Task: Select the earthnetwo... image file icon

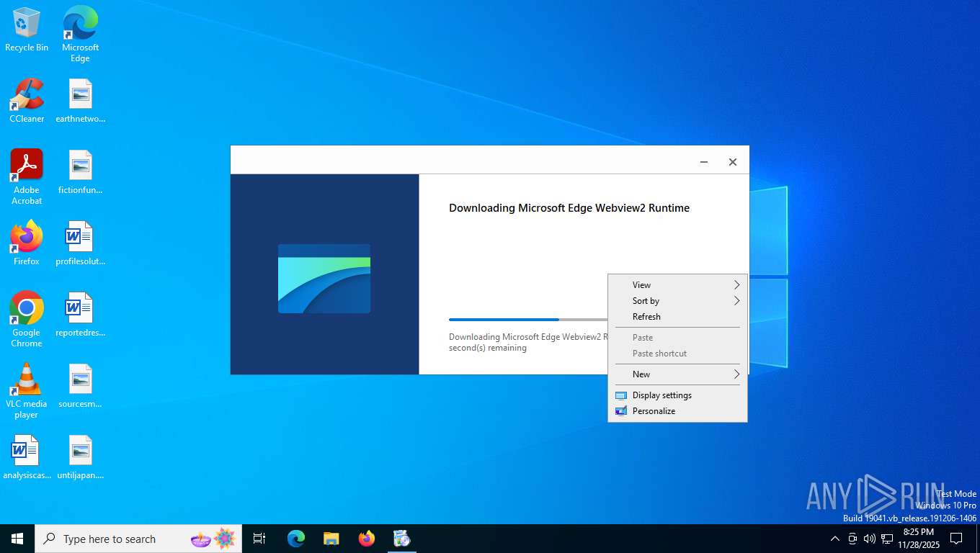Action: click(x=80, y=101)
